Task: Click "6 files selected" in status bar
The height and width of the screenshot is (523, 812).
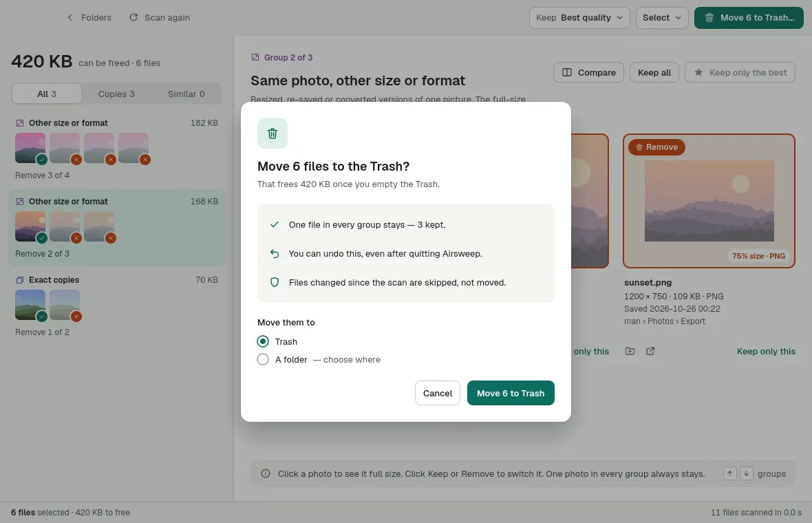Action: [x=41, y=513]
